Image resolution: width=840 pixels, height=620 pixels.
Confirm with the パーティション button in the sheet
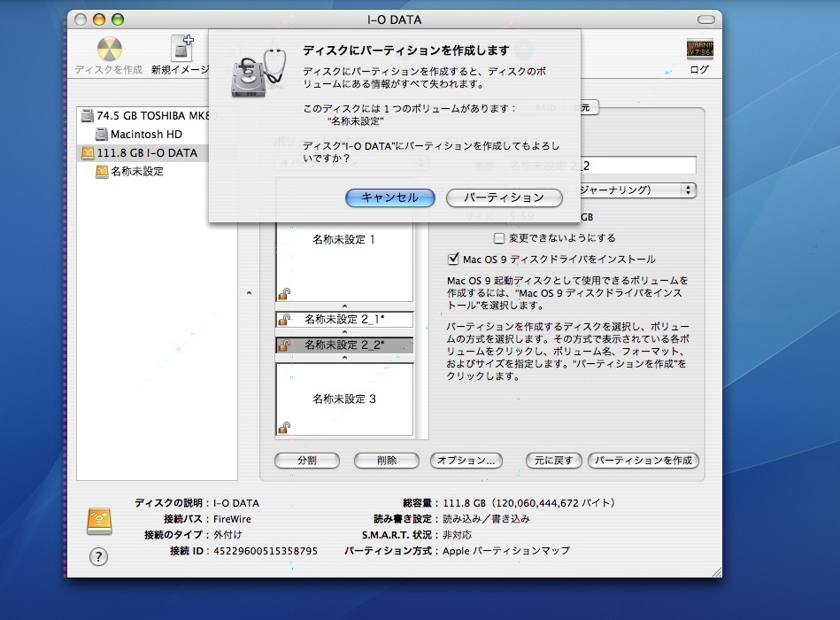[x=505, y=198]
